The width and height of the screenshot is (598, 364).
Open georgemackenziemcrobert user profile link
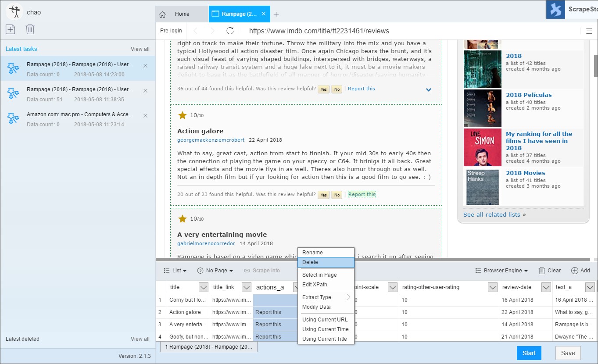pos(210,140)
